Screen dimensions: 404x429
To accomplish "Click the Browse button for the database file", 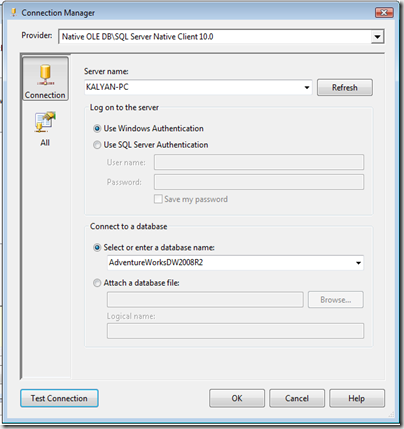I will tap(336, 300).
